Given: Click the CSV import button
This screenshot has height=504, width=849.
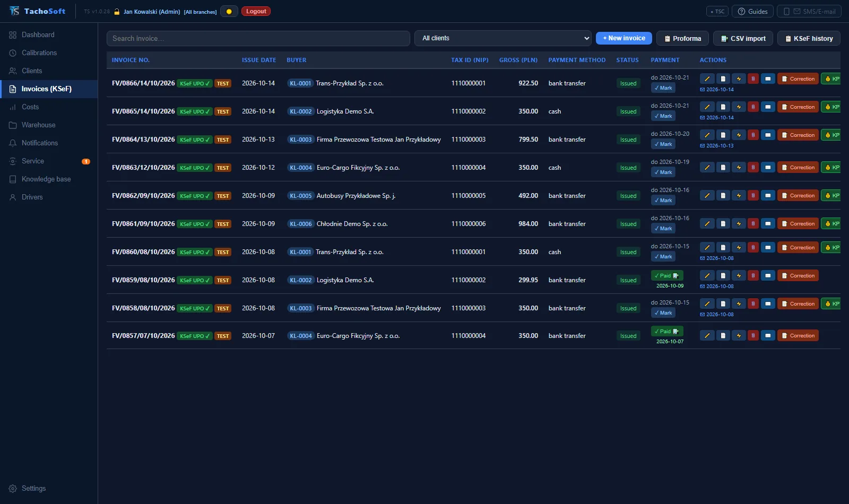Looking at the screenshot, I should (x=743, y=39).
